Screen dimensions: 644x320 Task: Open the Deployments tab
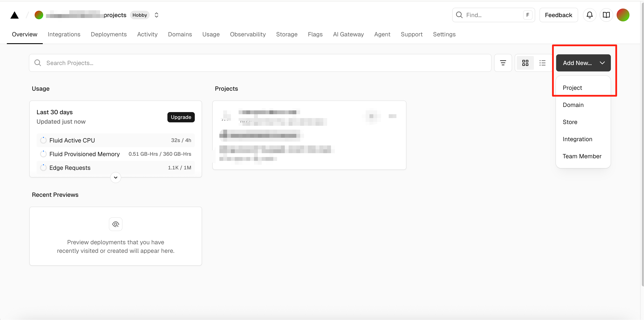(108, 34)
